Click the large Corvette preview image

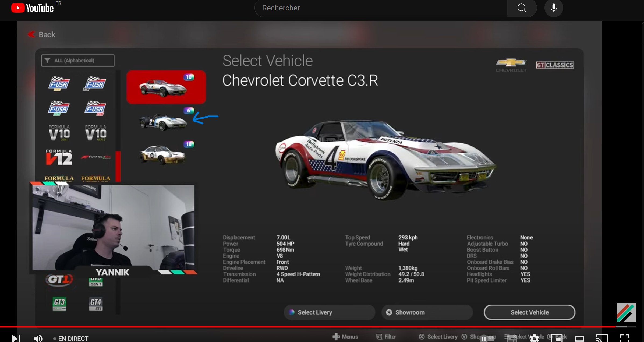click(x=385, y=160)
